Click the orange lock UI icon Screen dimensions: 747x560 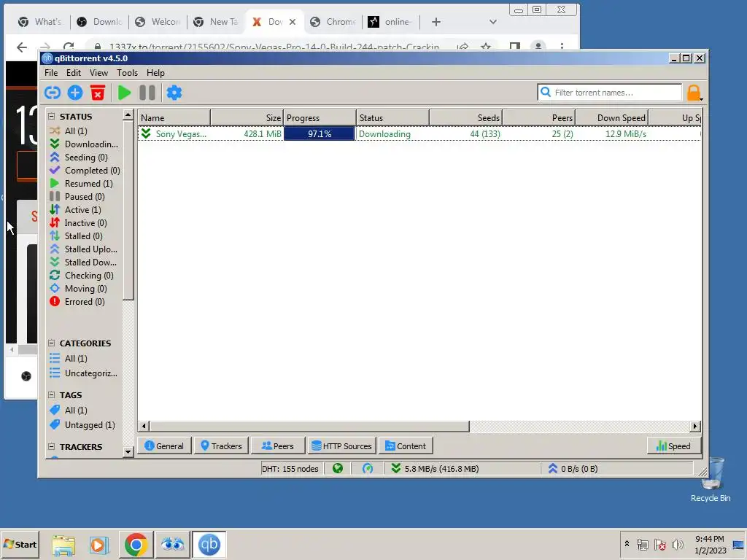tap(694, 93)
